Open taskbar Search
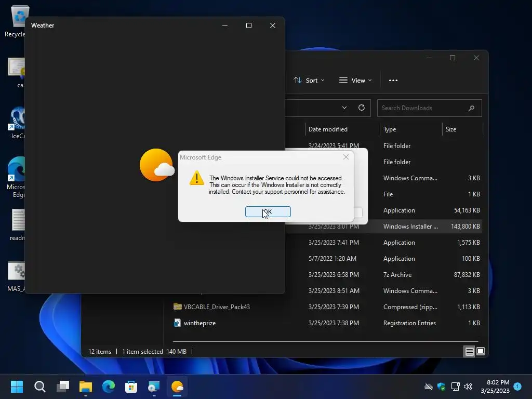This screenshot has height=399, width=532. [39, 387]
